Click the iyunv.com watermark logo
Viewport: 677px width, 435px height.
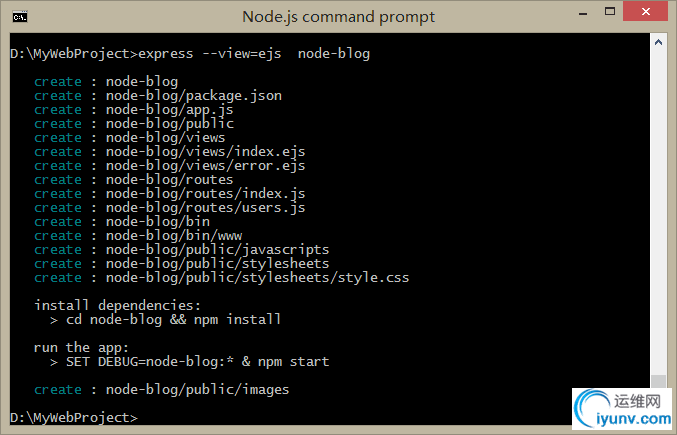622,408
